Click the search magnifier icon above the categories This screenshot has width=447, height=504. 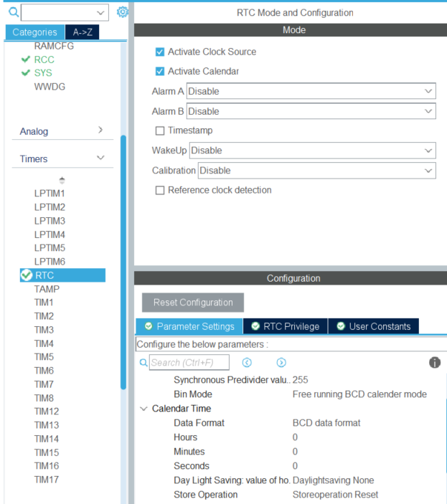pyautogui.click(x=14, y=12)
